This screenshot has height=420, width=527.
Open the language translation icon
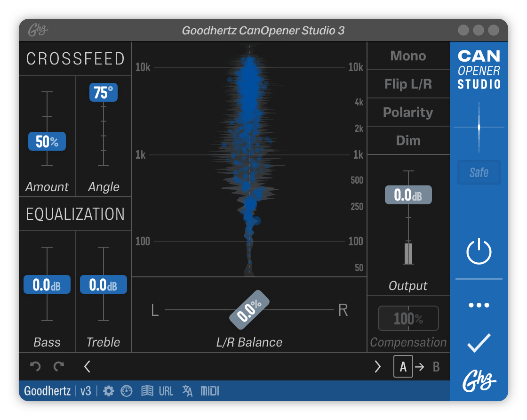[x=187, y=391]
